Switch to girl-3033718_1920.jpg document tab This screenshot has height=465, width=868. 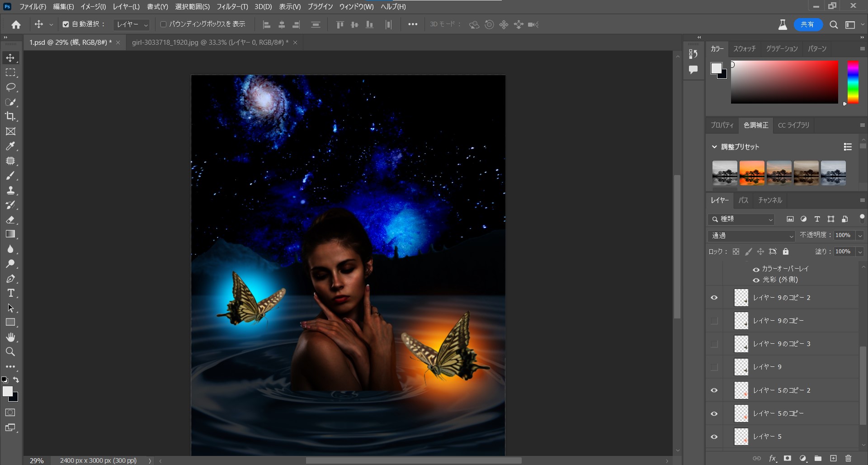click(210, 43)
